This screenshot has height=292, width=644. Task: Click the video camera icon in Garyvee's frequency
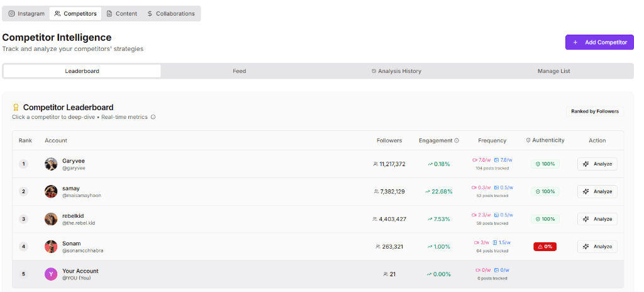tap(475, 160)
